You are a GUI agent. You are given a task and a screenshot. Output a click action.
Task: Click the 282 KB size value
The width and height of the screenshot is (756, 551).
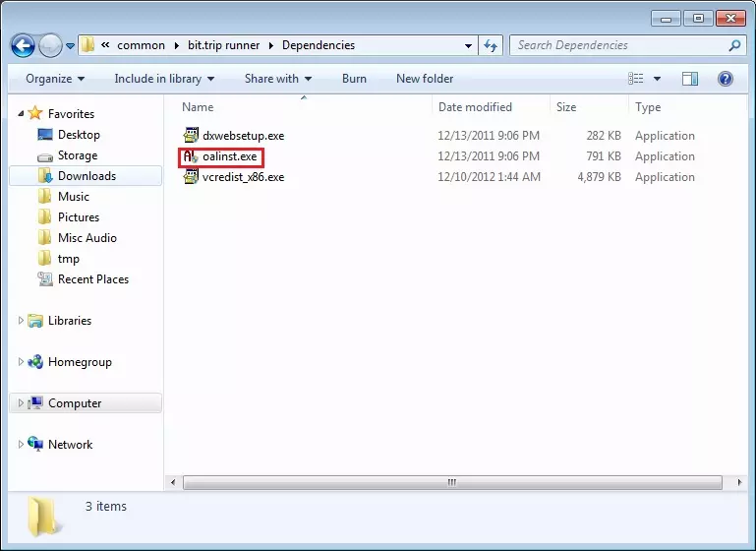coord(604,136)
